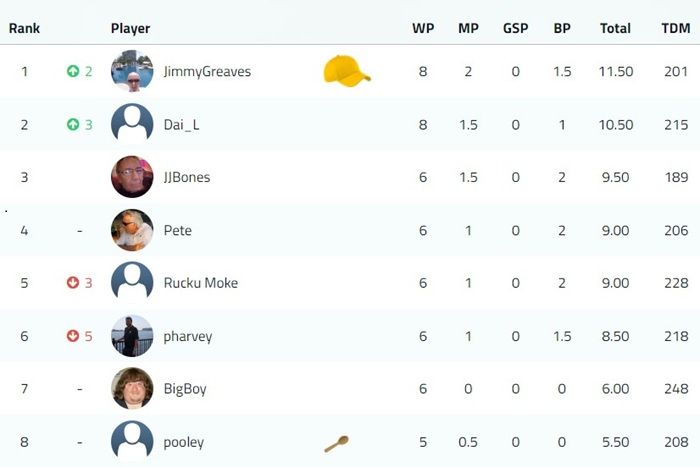This screenshot has height=467, width=700.
Task: Sort by the Rank column header
Action: (x=24, y=28)
